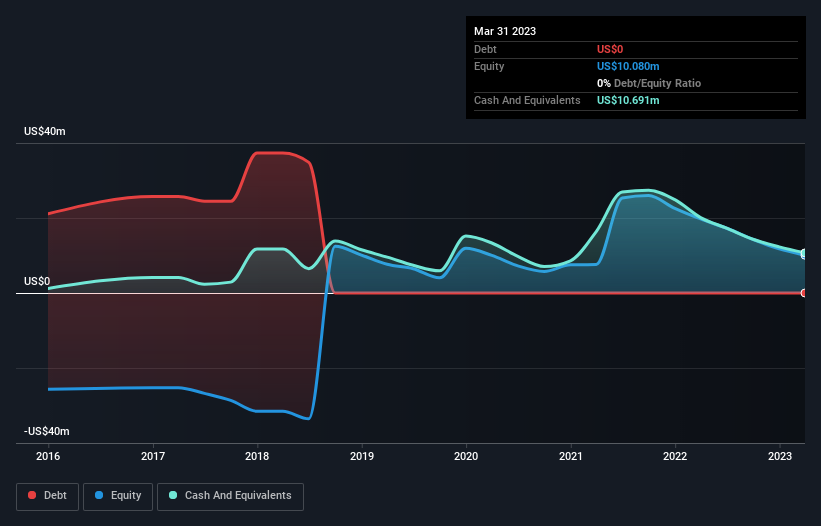The image size is (821, 526).
Task: Toggle the Debt series legend button
Action: [48, 496]
